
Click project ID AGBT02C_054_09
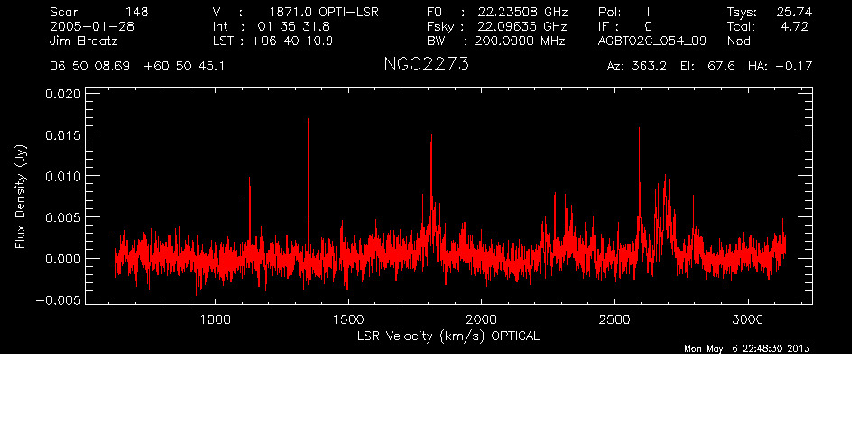coord(652,41)
